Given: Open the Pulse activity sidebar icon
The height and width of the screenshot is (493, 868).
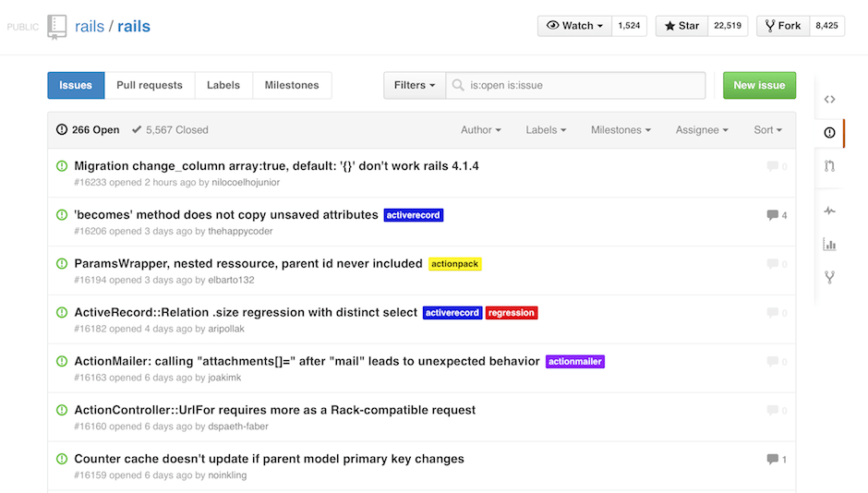Looking at the screenshot, I should (829, 210).
